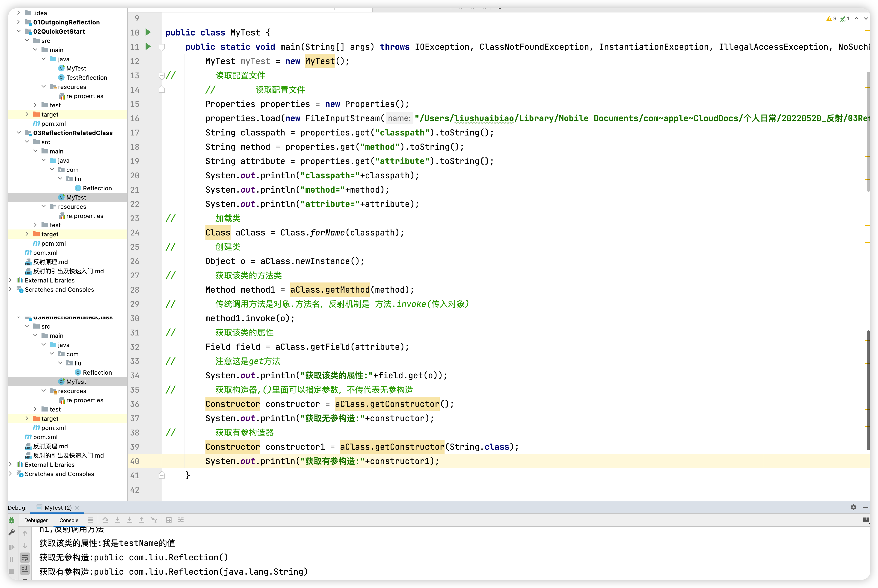
Task: Run main method from line 11 gutter
Action: pyautogui.click(x=148, y=47)
